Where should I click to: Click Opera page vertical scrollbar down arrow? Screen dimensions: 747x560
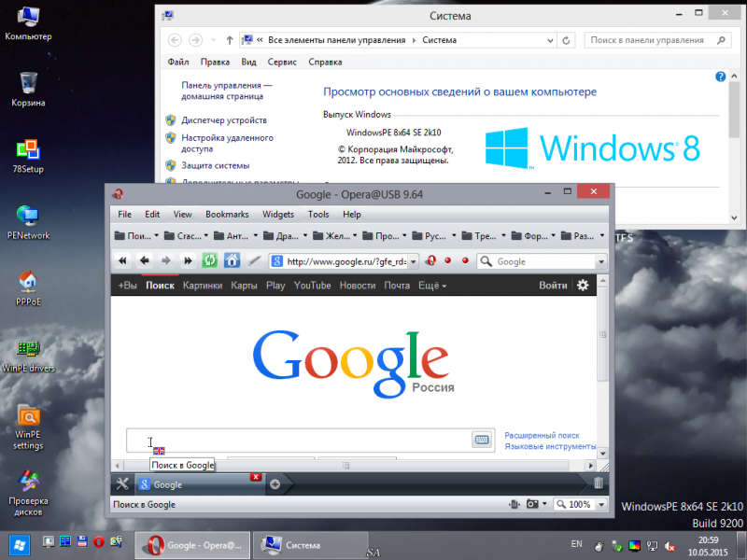602,454
